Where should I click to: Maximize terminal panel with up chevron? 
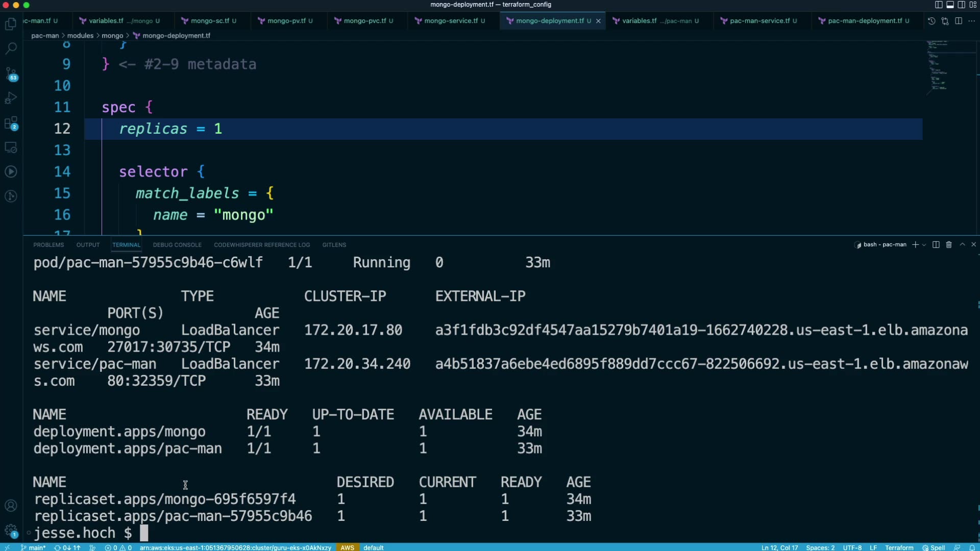point(962,245)
